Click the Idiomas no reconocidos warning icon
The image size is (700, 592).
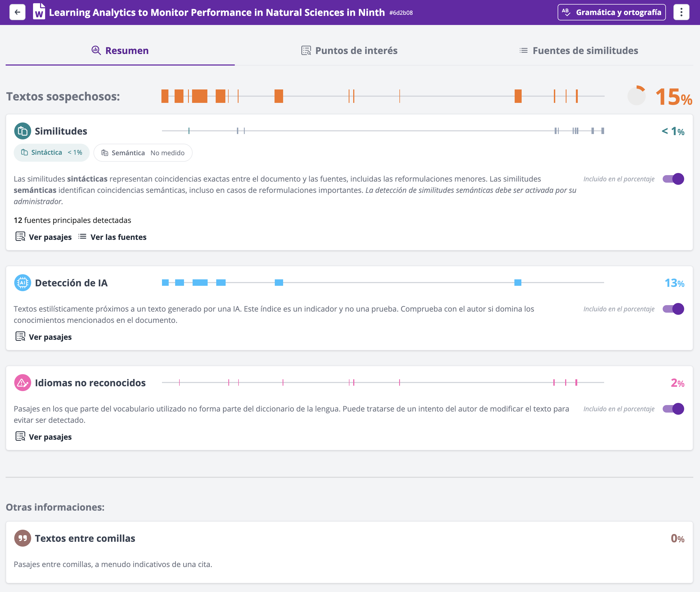click(23, 382)
